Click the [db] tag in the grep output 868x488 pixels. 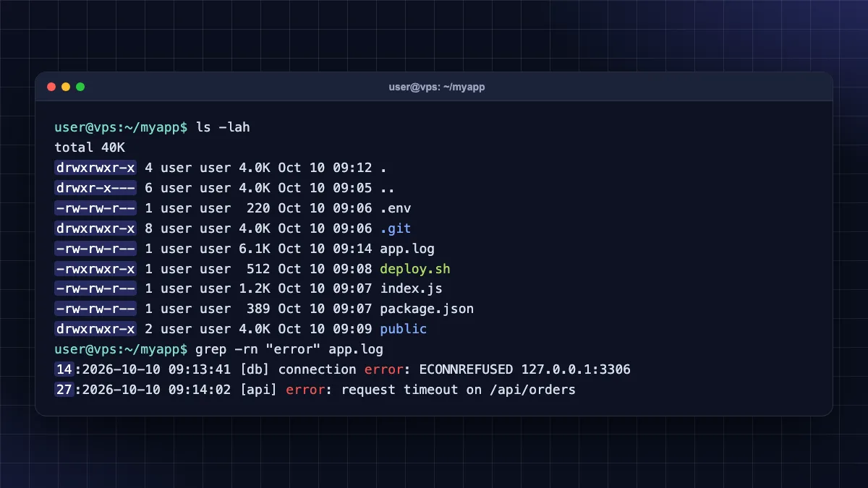[x=255, y=369]
